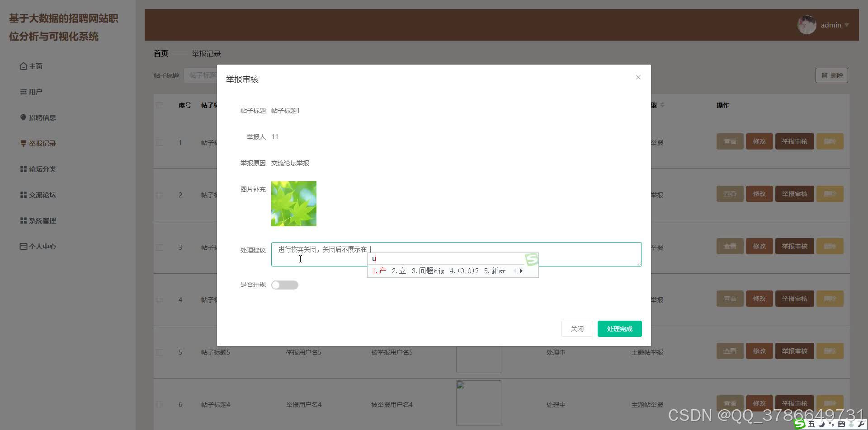The image size is (868, 430).
Task: Click 查看 button in row 3
Action: click(730, 246)
